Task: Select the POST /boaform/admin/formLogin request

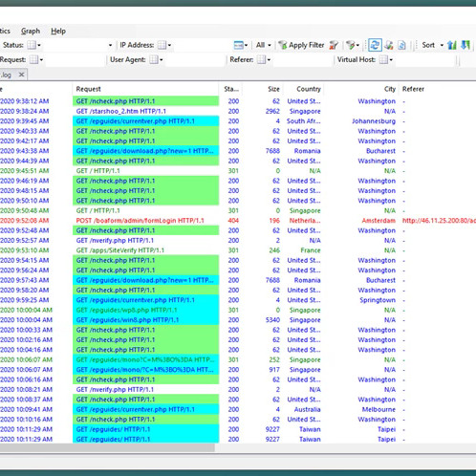Action: [x=140, y=221]
